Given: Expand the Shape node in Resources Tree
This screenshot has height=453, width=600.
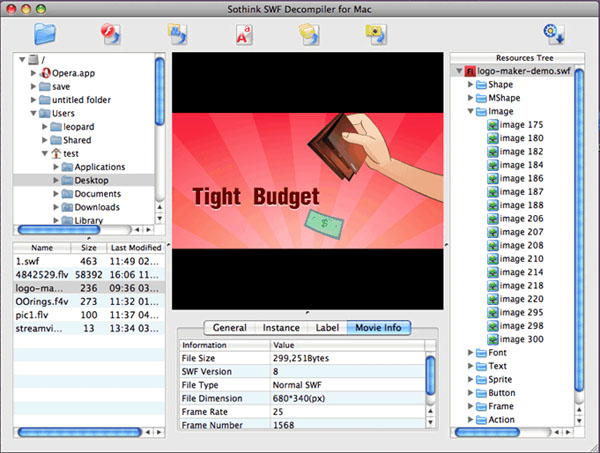Looking at the screenshot, I should point(470,84).
